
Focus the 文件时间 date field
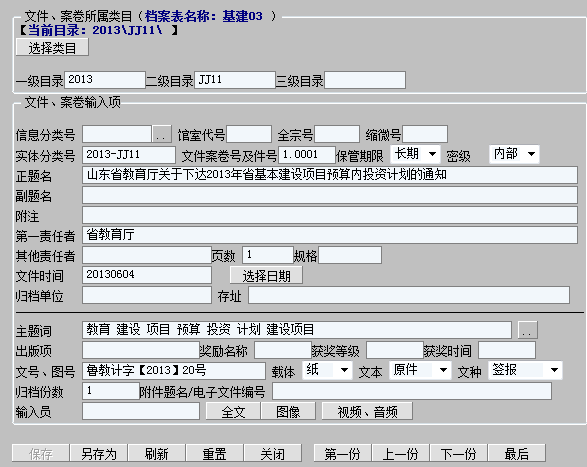(x=147, y=275)
